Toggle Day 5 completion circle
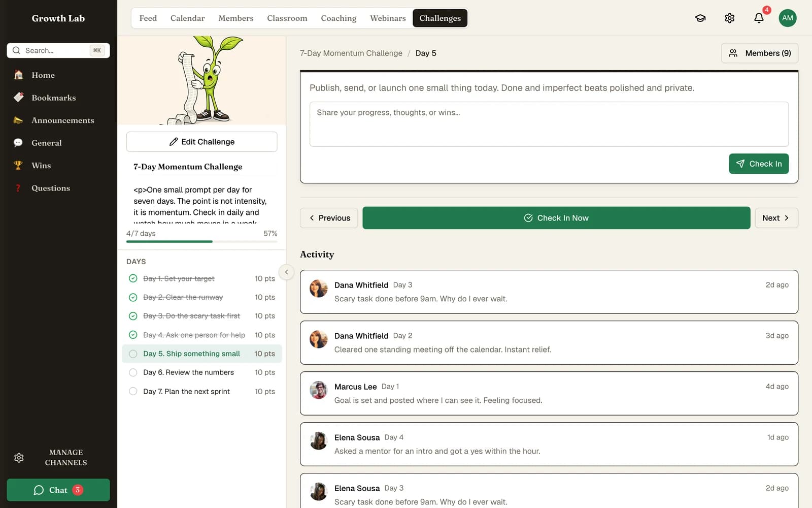 point(133,354)
